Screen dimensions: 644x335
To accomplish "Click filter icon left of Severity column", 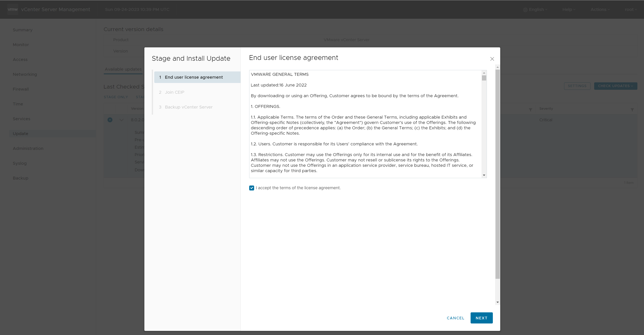I will 530,110.
